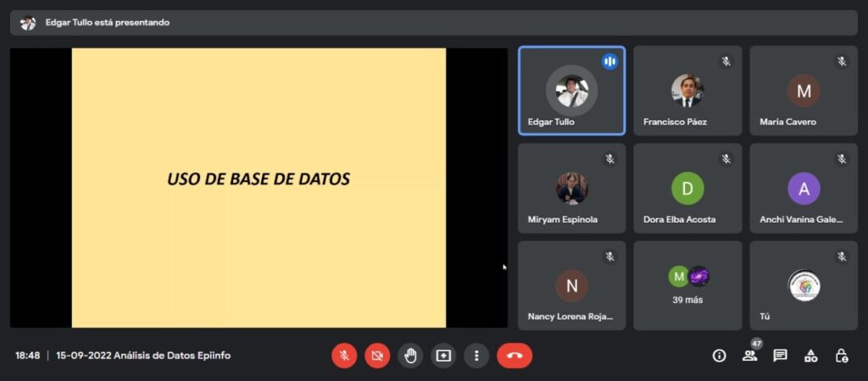Image resolution: width=868 pixels, height=381 pixels.
Task: Click muted mic icon on Nancy Lorena tile
Action: [609, 257]
